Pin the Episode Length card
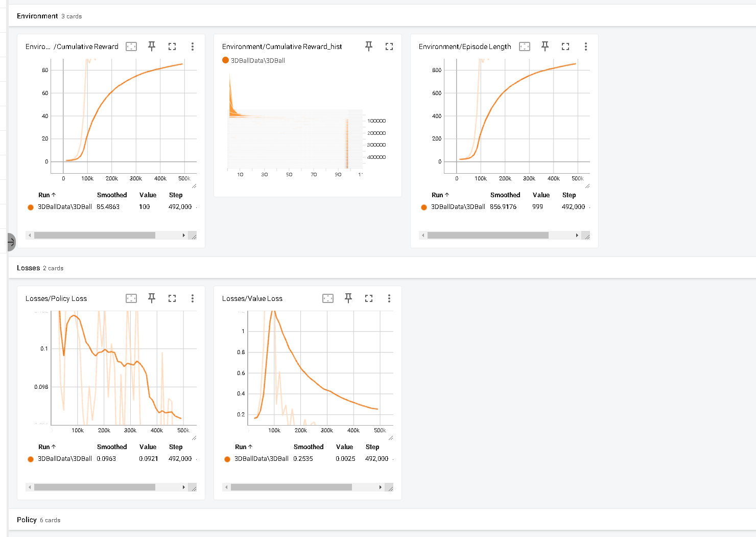756x537 pixels. 545,46
